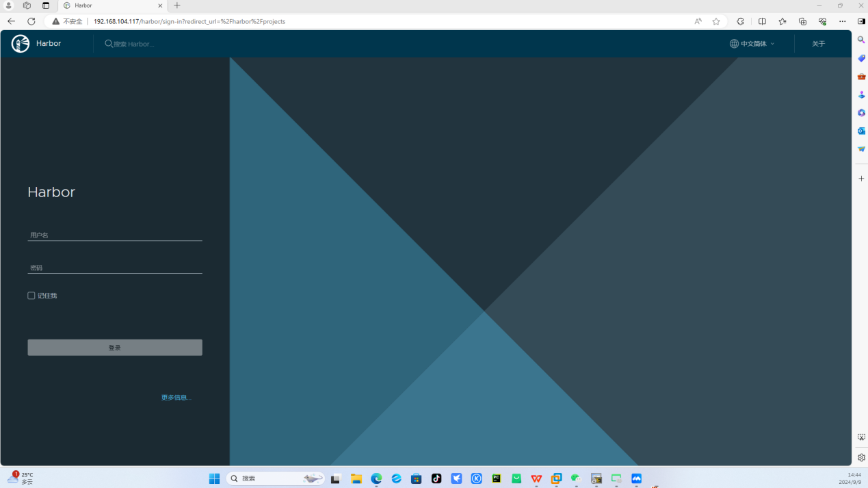The image size is (868, 488).
Task: Open Task View from taskbar
Action: pos(336,478)
